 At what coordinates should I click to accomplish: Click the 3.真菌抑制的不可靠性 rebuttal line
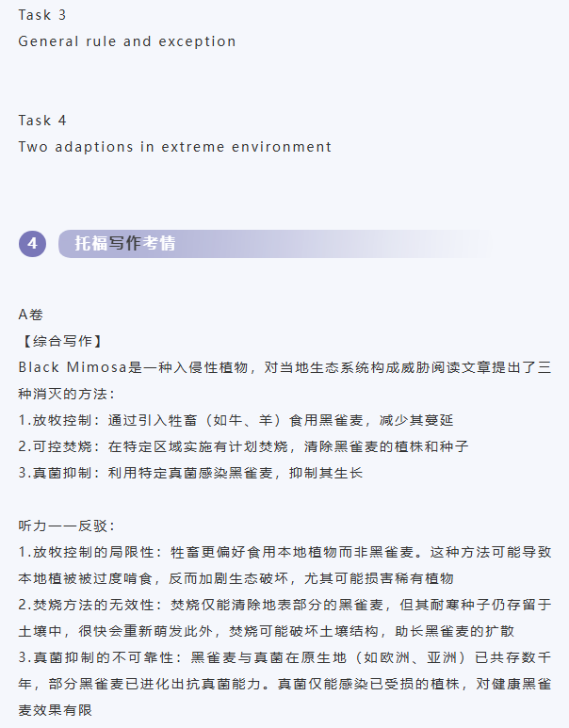pyautogui.click(x=284, y=657)
